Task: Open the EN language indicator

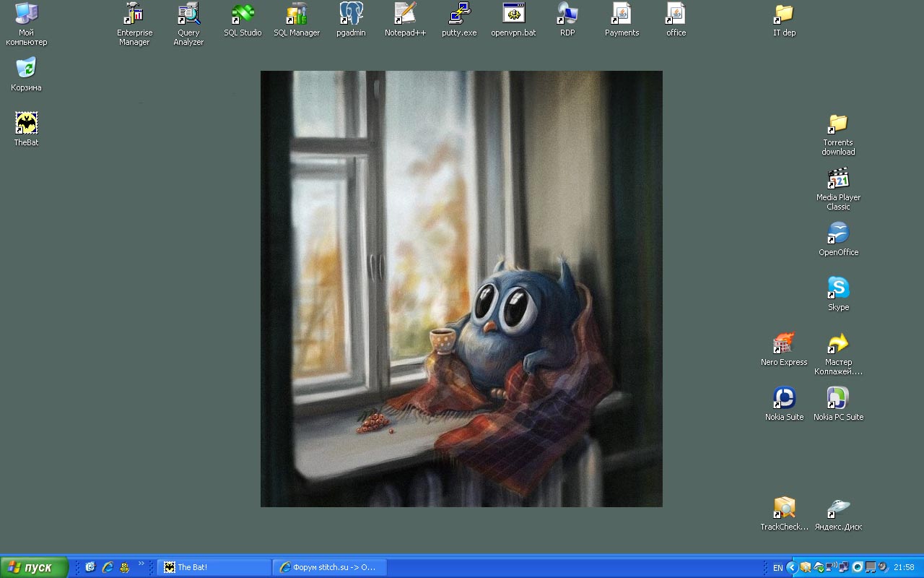Action: [777, 568]
